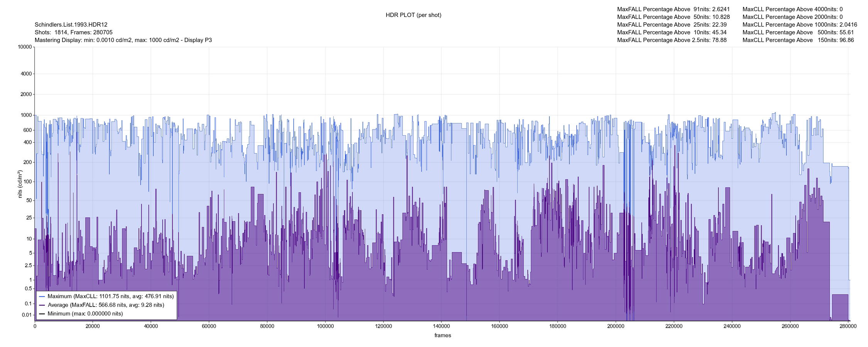Click MaxFALL Percentage Above 2.5nits value
The image size is (868, 347).
click(x=719, y=40)
